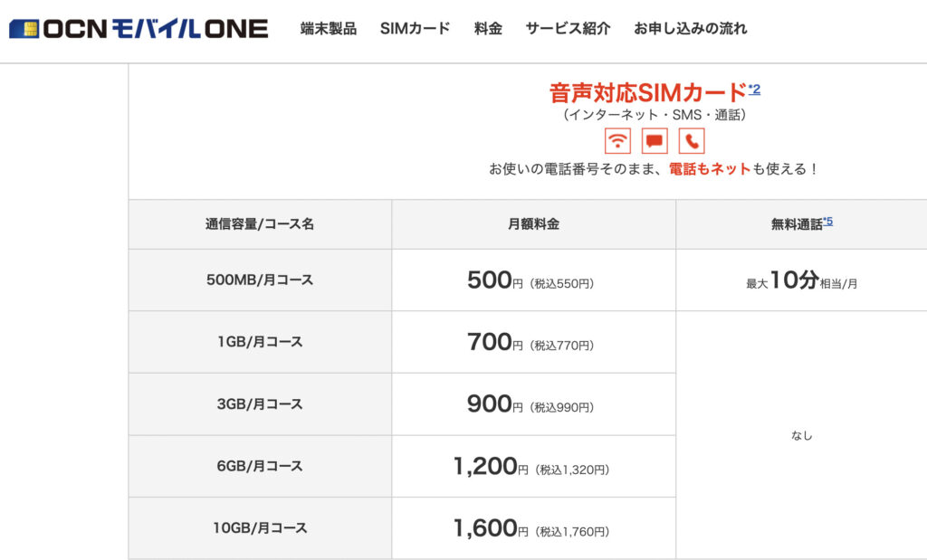The height and width of the screenshot is (560, 927).
Task: Click the 10GB/月コース row label
Action: click(260, 527)
